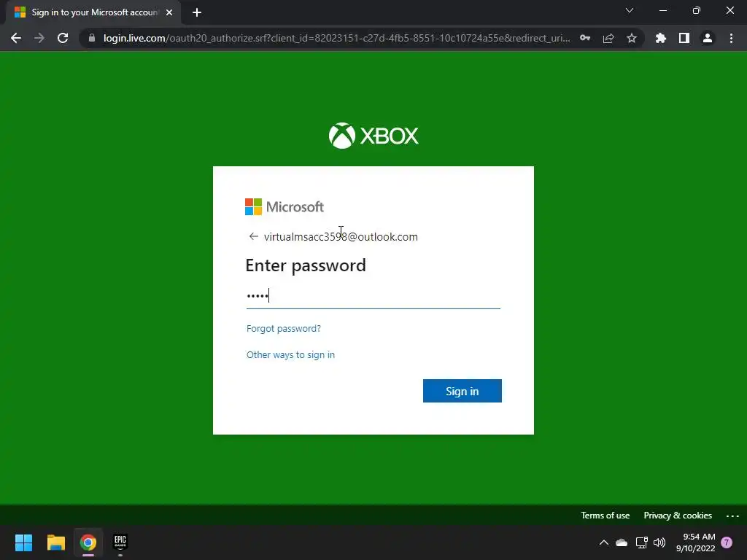Click the Microsoft logo
The width and height of the screenshot is (747, 560).
285,206
